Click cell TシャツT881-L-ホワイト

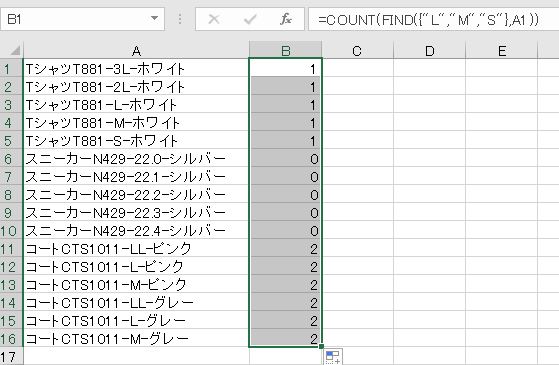coord(136,104)
